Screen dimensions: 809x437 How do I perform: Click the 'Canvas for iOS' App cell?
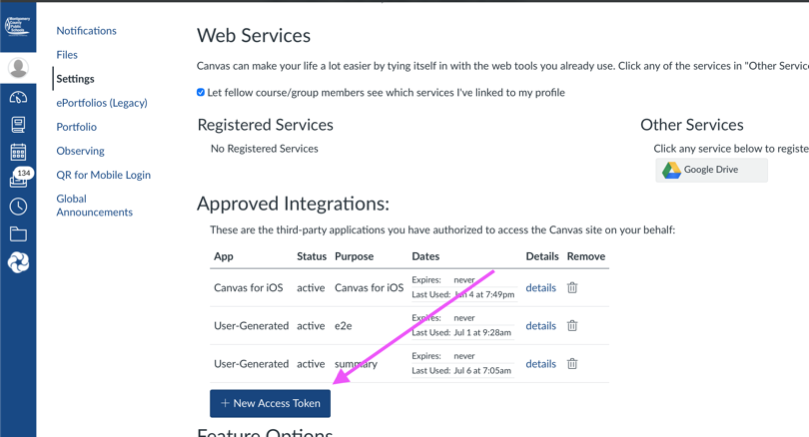tap(248, 288)
